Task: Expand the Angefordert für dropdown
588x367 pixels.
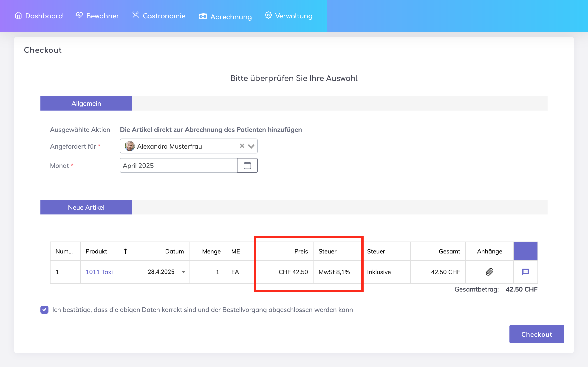Action: click(251, 146)
